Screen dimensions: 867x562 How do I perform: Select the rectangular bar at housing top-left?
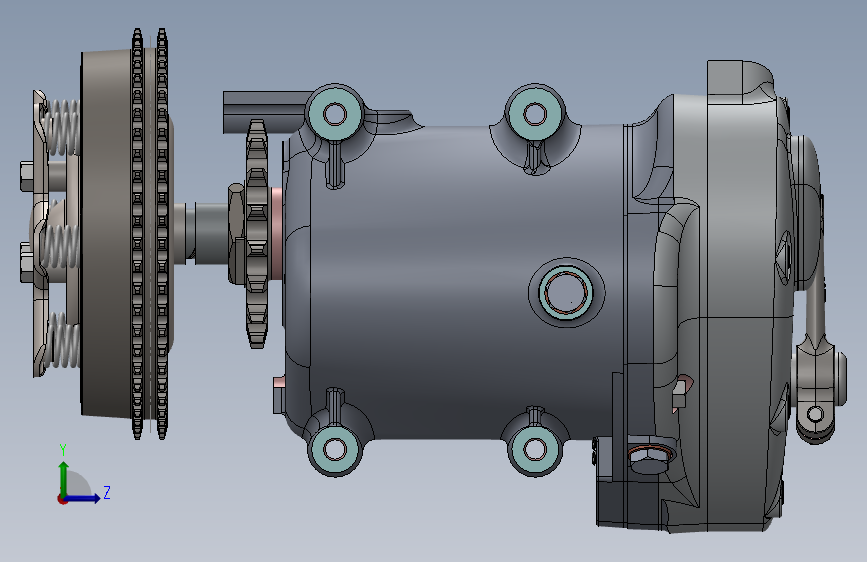pyautogui.click(x=263, y=112)
